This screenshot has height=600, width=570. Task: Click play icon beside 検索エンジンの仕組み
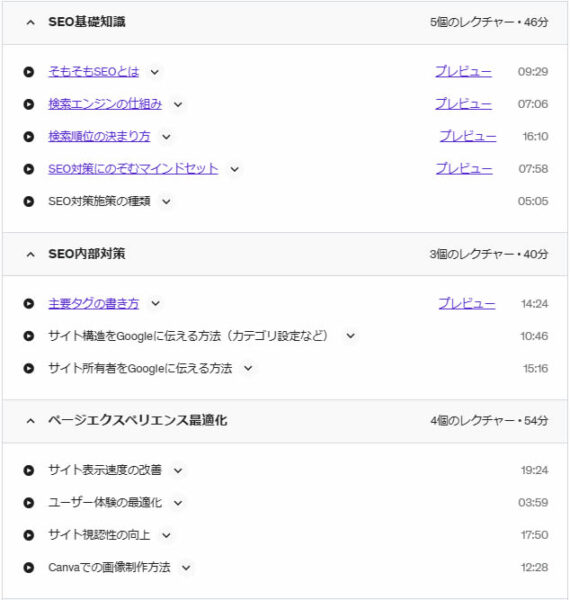(x=29, y=104)
